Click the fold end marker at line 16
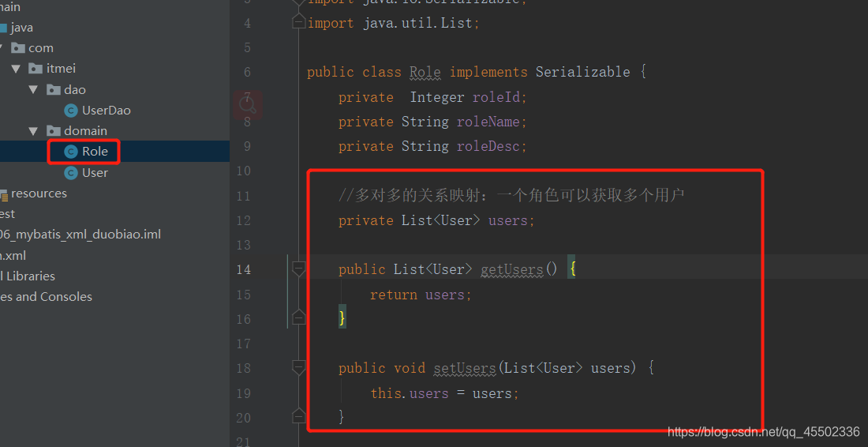The image size is (868, 447). (298, 318)
